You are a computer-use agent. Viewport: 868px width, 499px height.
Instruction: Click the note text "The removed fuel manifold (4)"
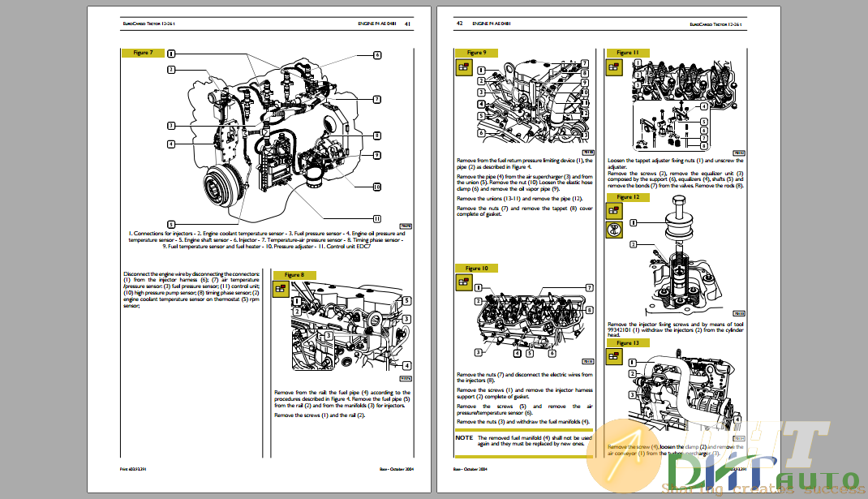click(x=535, y=441)
